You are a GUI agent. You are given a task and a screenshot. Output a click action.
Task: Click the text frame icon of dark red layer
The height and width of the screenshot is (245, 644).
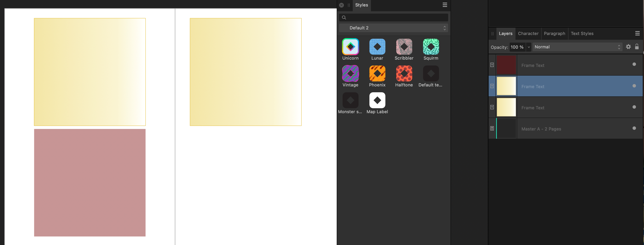492,65
